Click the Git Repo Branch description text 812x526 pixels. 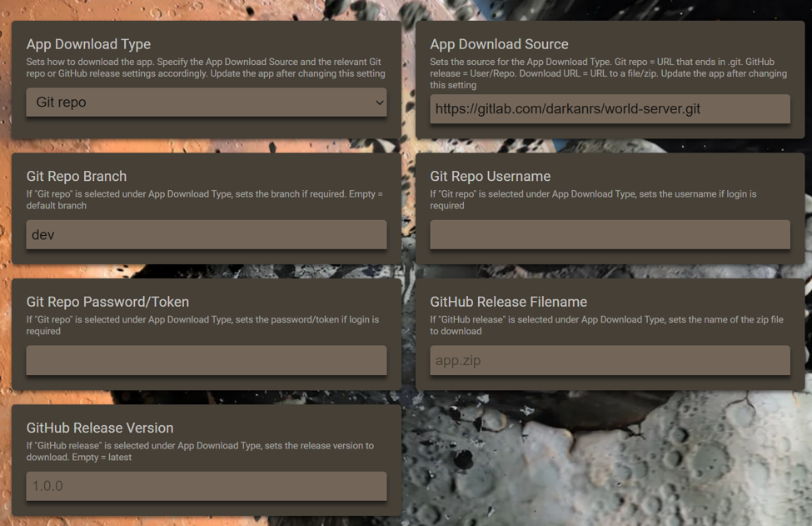[205, 199]
